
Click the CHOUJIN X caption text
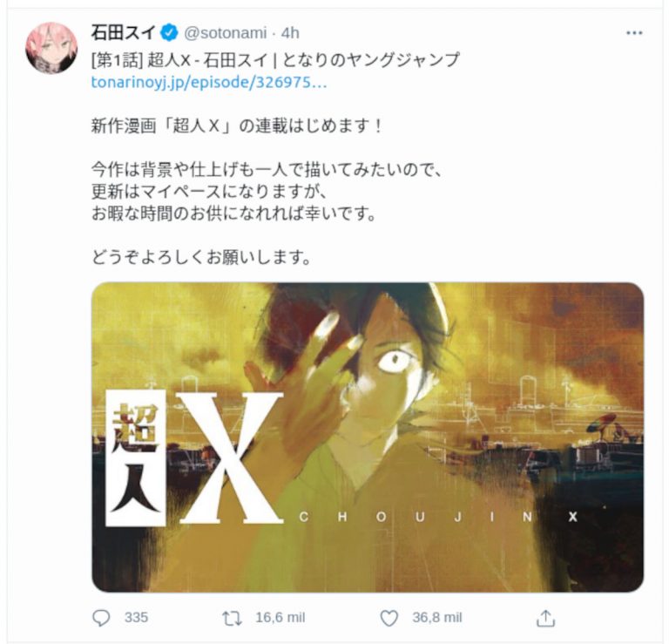438,517
